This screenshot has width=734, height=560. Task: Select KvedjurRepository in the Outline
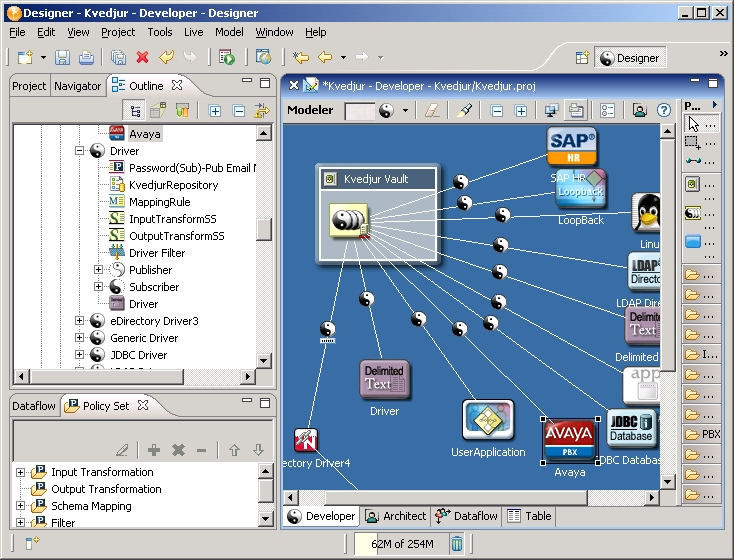[174, 185]
